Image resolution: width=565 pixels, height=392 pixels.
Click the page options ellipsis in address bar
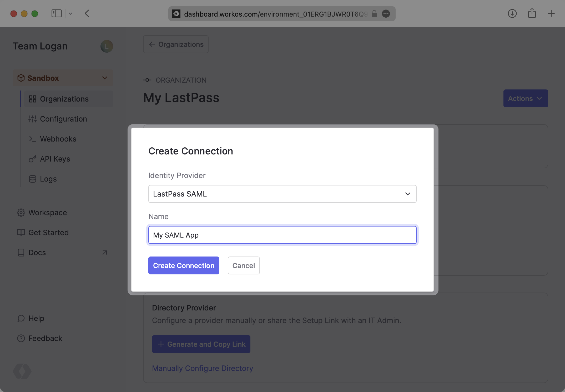tap(386, 14)
